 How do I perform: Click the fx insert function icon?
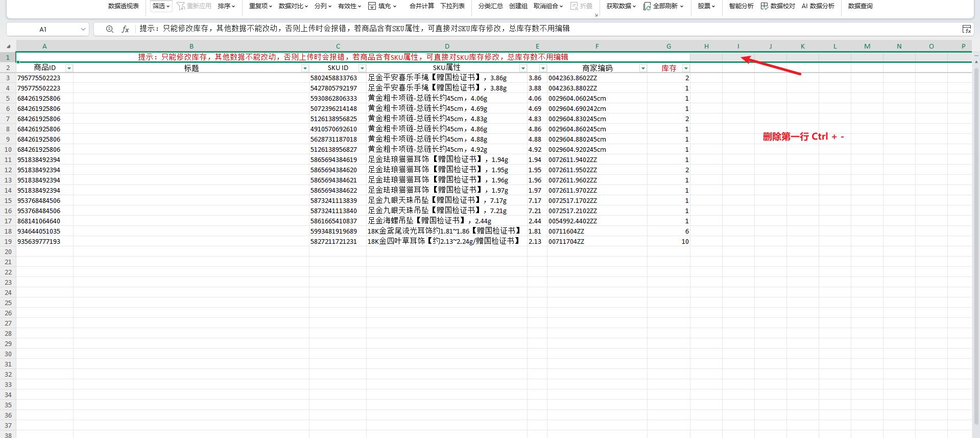click(x=125, y=29)
